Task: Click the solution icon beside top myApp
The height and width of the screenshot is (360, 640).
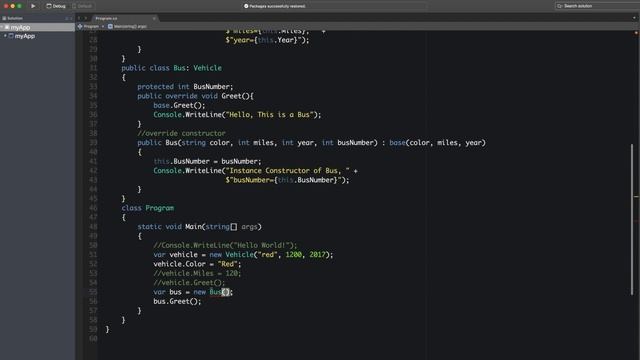Action: [7, 27]
